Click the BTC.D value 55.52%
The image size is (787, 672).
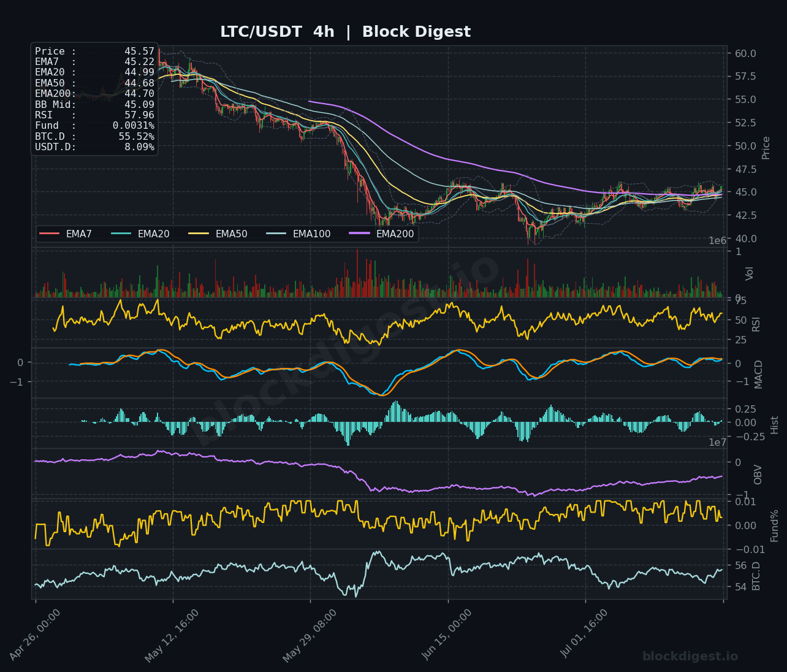tap(137, 137)
